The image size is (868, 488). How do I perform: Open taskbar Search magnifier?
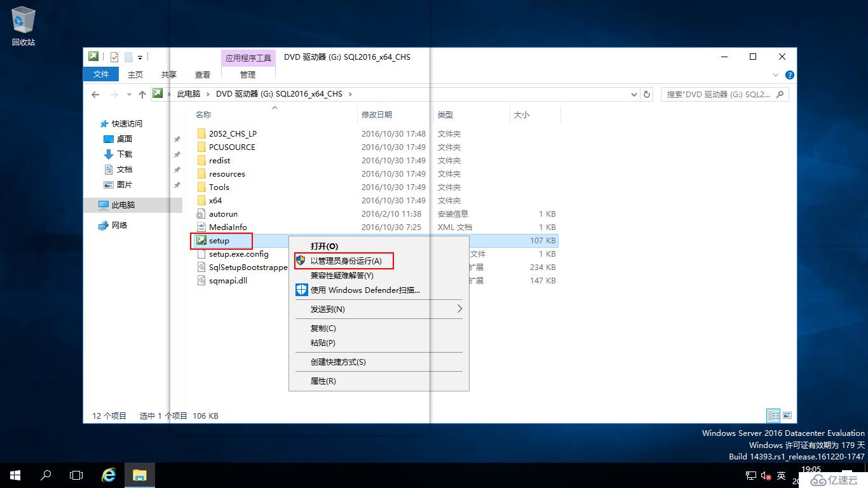46,475
